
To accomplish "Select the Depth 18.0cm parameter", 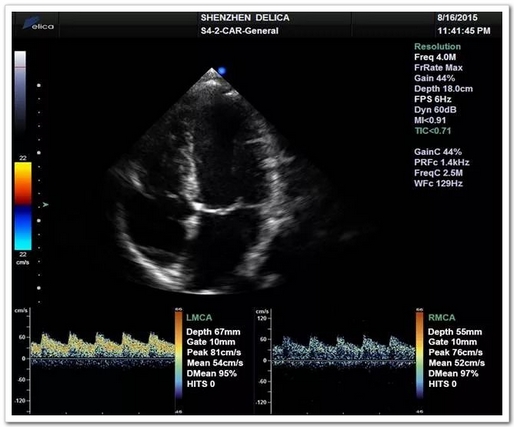I will [443, 89].
